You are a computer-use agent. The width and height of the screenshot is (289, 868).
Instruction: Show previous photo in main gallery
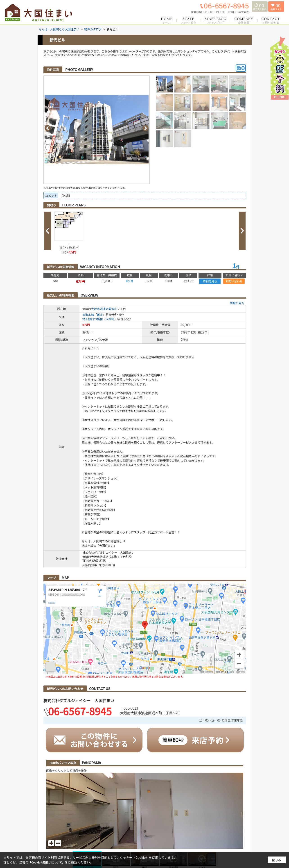(47, 128)
